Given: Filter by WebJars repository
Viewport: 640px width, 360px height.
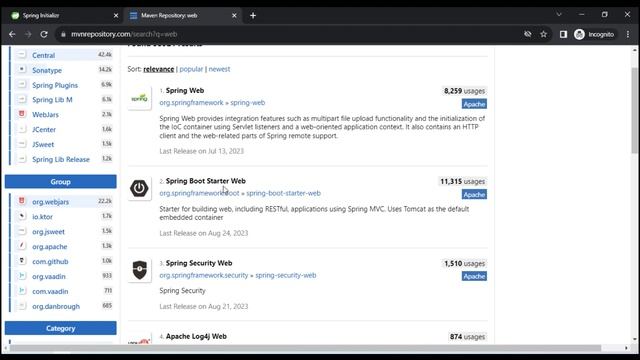Looking at the screenshot, I should (x=45, y=115).
